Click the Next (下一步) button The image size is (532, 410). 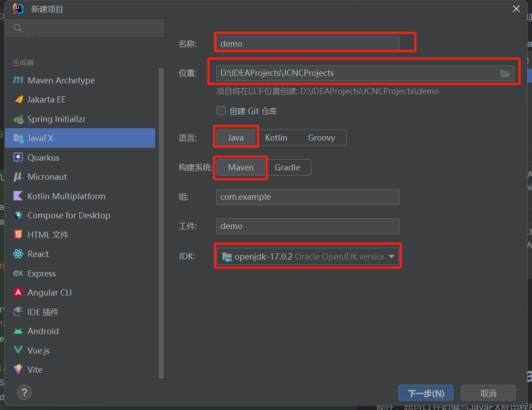[426, 393]
